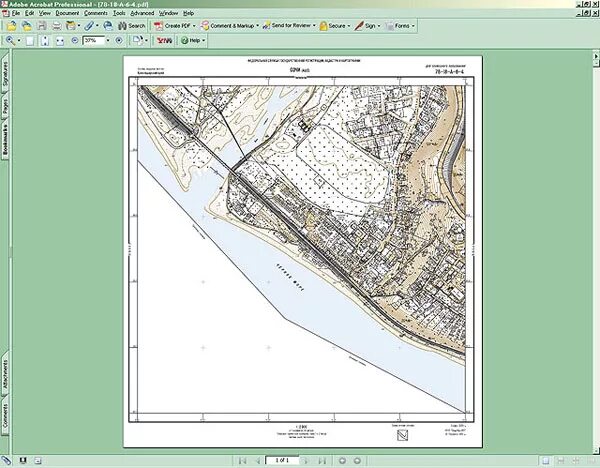
Task: Open the Comment & Markup dropdown
Action: pyautogui.click(x=230, y=26)
